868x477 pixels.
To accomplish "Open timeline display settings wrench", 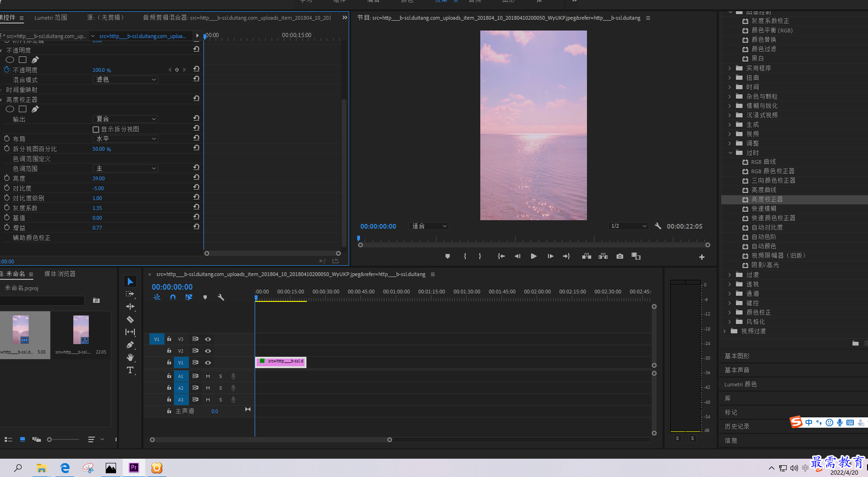I will click(x=221, y=297).
